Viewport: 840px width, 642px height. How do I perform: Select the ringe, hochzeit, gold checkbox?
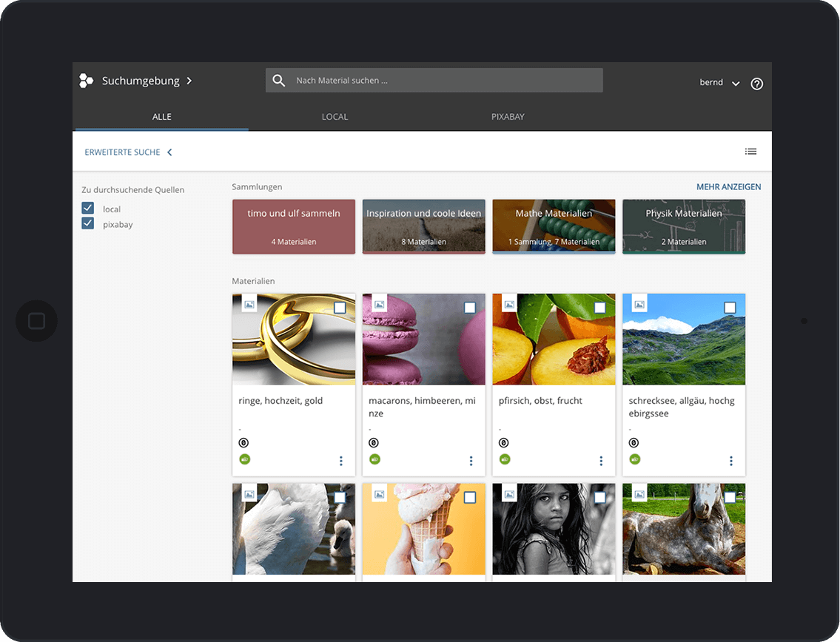(340, 308)
